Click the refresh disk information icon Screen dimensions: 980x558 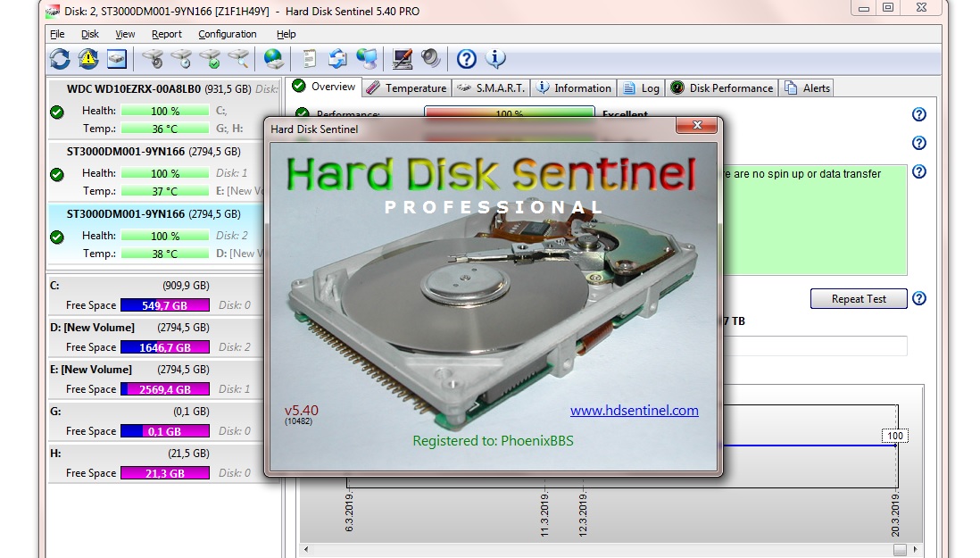pyautogui.click(x=57, y=59)
